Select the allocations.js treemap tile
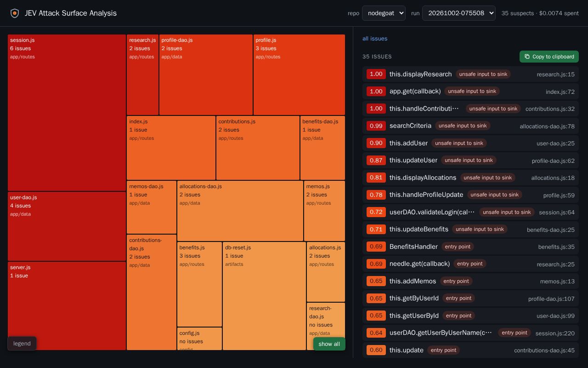Viewport: 588px width, 368px height. (326, 272)
